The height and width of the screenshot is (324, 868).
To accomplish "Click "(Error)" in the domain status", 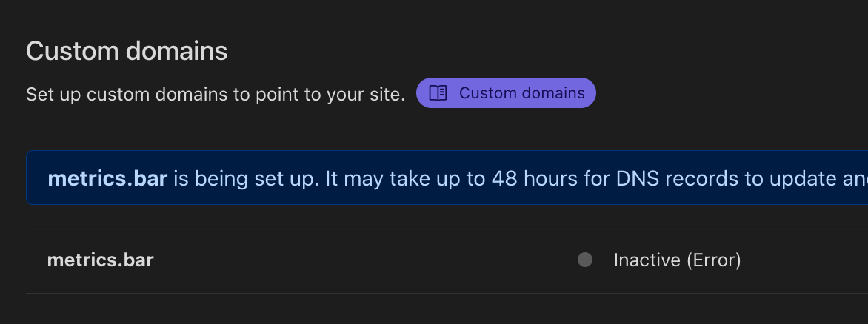I will [x=712, y=260].
